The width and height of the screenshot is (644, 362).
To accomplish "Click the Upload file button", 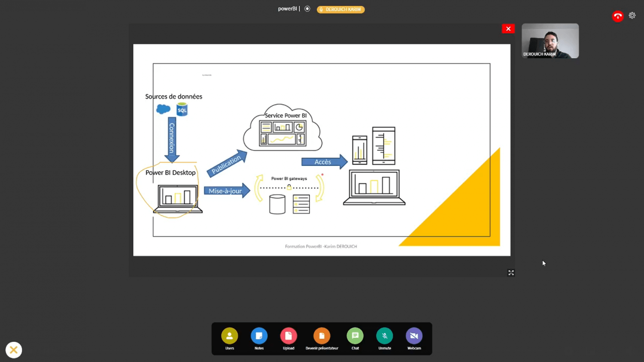I will pos(289,336).
